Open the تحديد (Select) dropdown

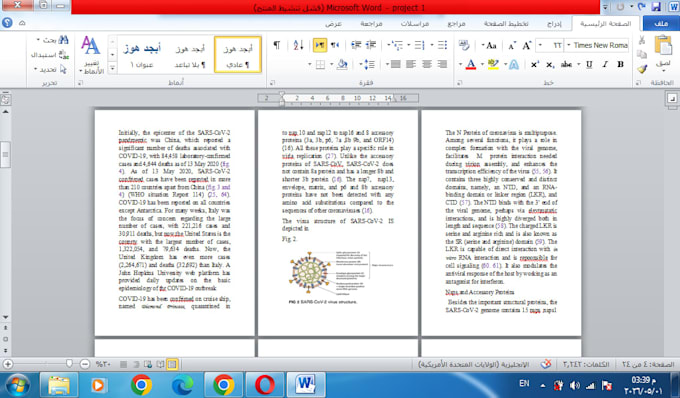(51, 69)
